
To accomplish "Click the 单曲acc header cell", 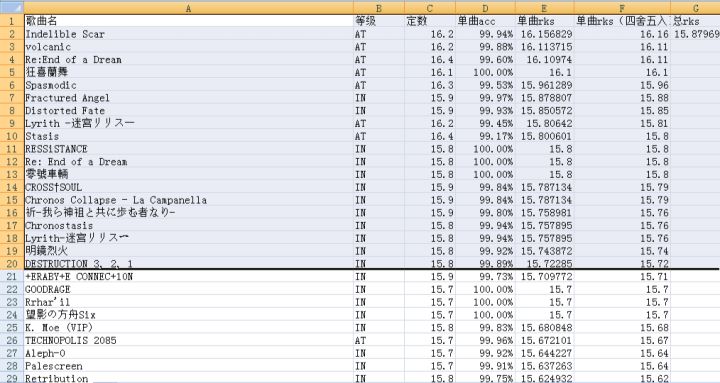I will coord(485,21).
